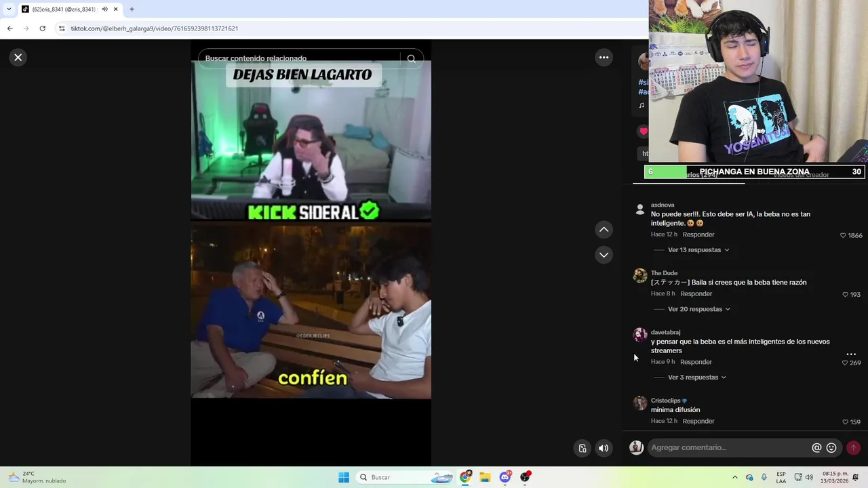Reply to The Dude's comment

point(696,294)
